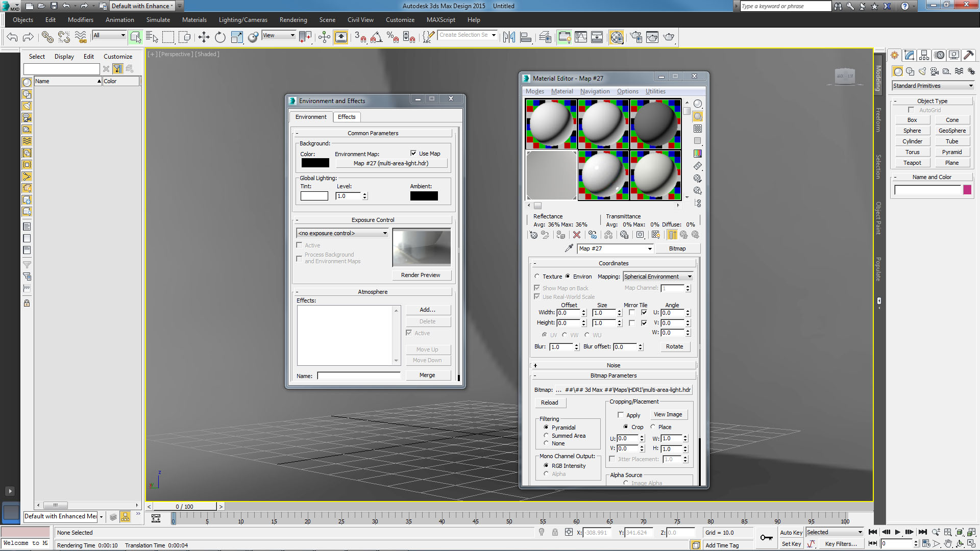The height and width of the screenshot is (551, 980).
Task: Expand the Noise rollout
Action: [x=614, y=365]
